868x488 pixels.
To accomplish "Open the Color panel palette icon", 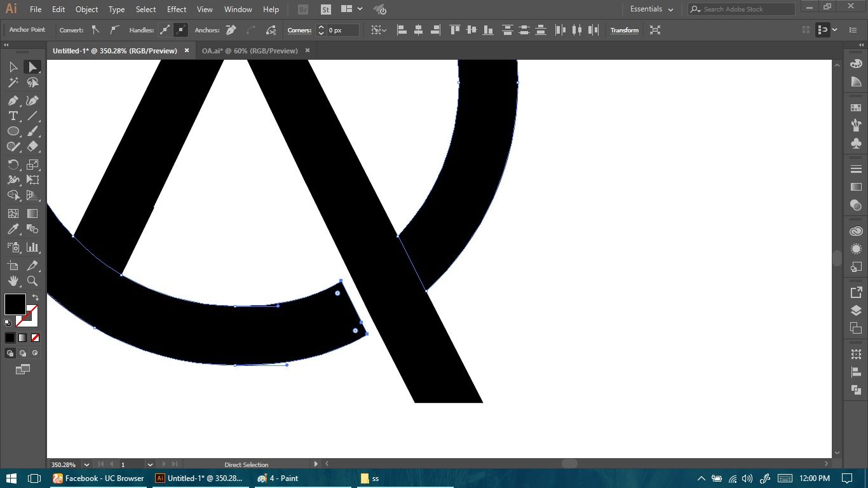I will click(x=856, y=64).
